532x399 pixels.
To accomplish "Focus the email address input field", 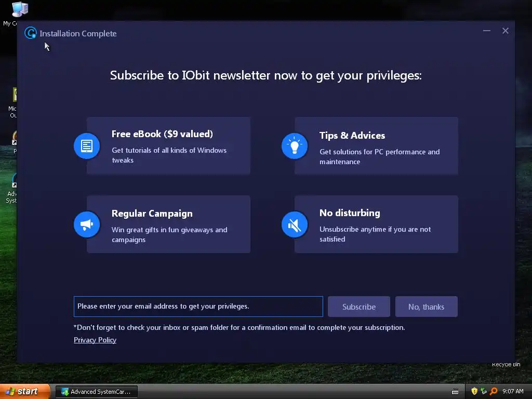I will tap(198, 307).
